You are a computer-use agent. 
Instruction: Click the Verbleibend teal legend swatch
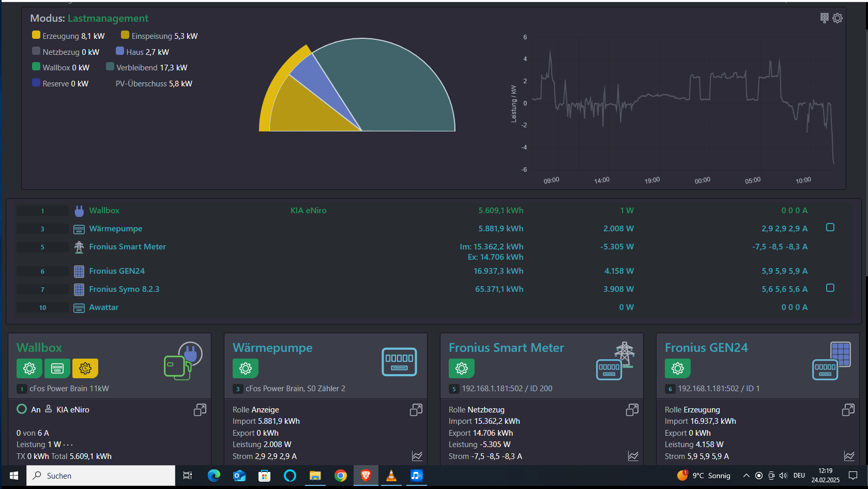coord(110,66)
